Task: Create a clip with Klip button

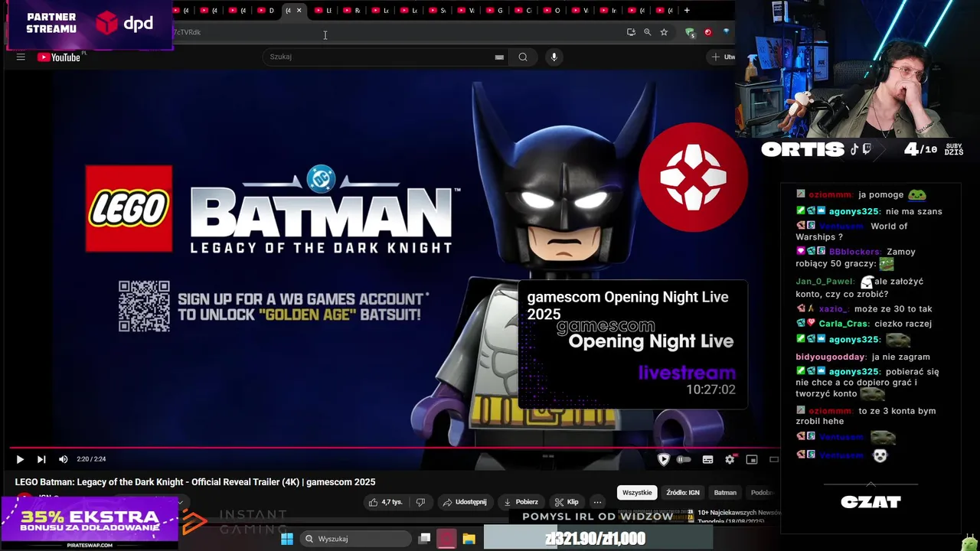Action: (x=567, y=502)
